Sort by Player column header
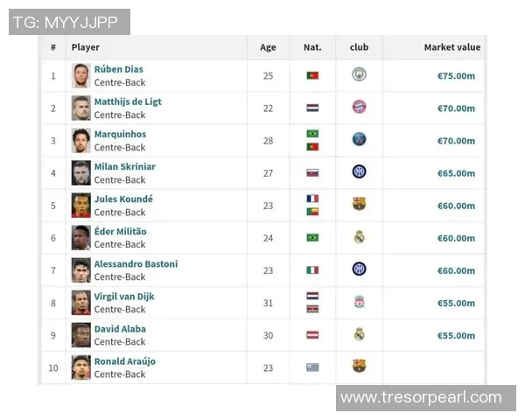Viewport: 525px width, 420px height. point(86,48)
